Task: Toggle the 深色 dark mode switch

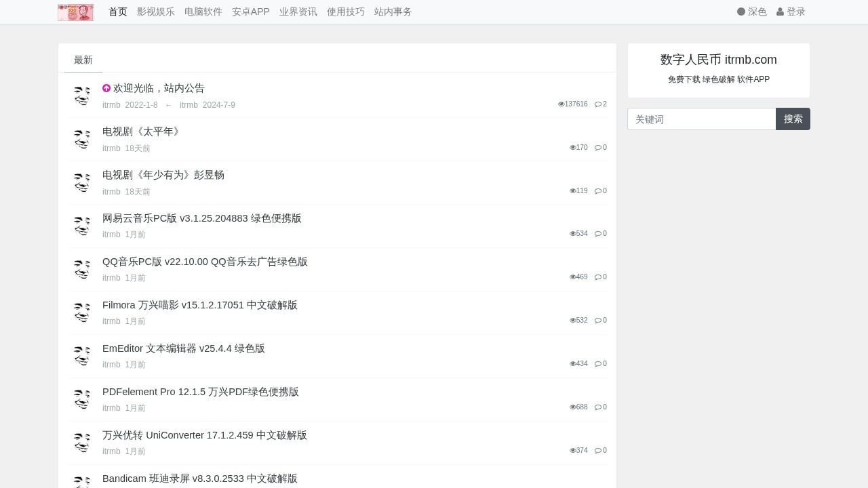Action: pyautogui.click(x=751, y=12)
